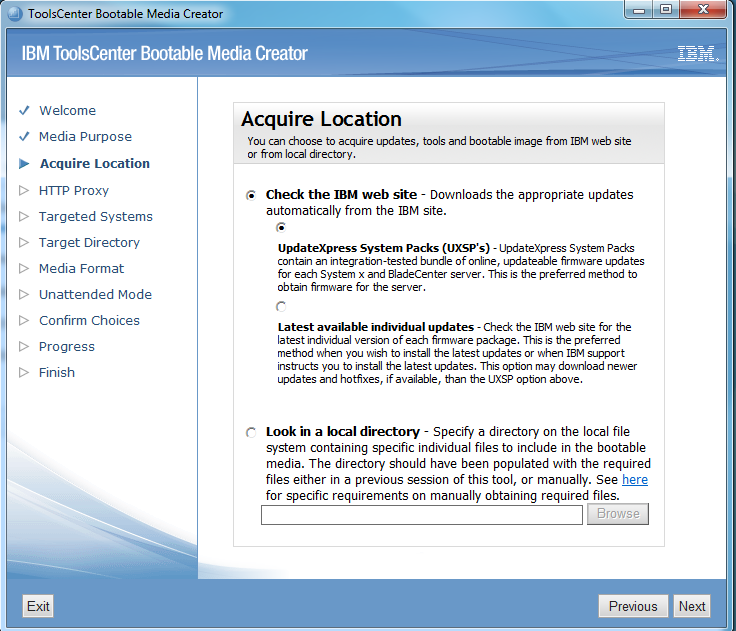The width and height of the screenshot is (736, 631).
Task: Click the arrow icon beside Acquire Location
Action: tap(24, 164)
